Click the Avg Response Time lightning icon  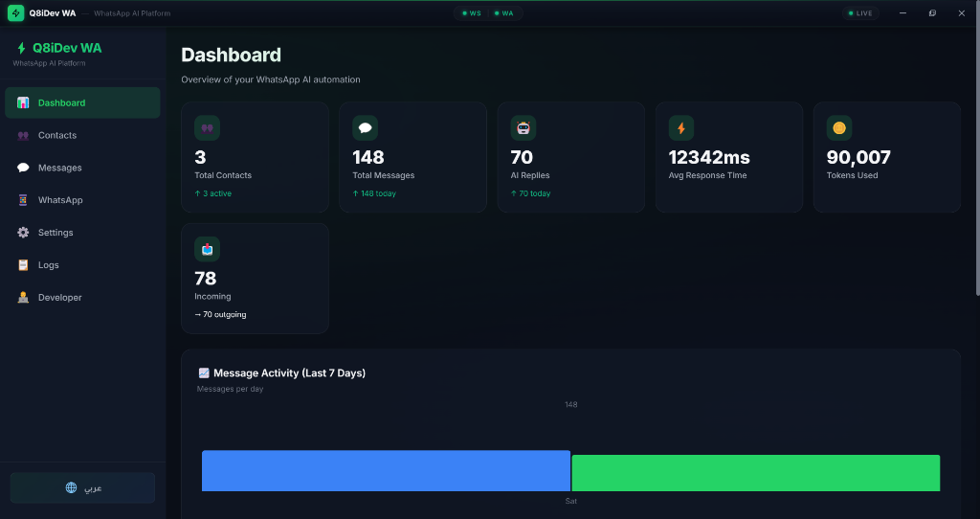coord(681,128)
